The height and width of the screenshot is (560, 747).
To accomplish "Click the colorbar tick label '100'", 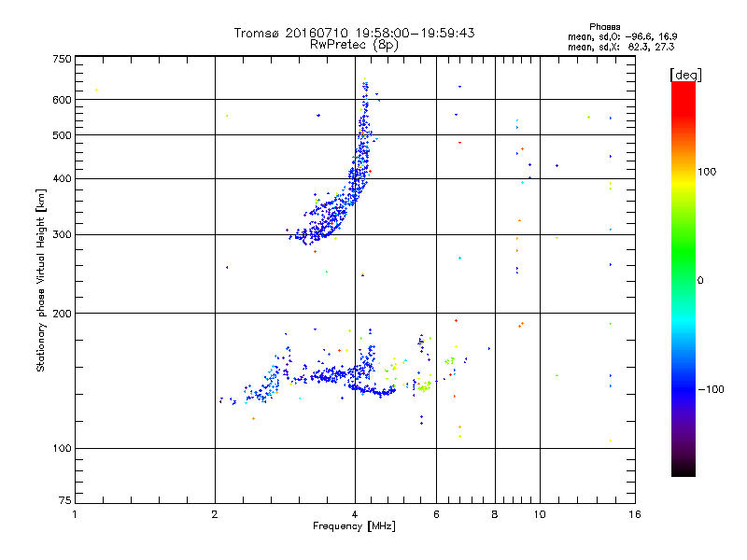I will (x=707, y=172).
